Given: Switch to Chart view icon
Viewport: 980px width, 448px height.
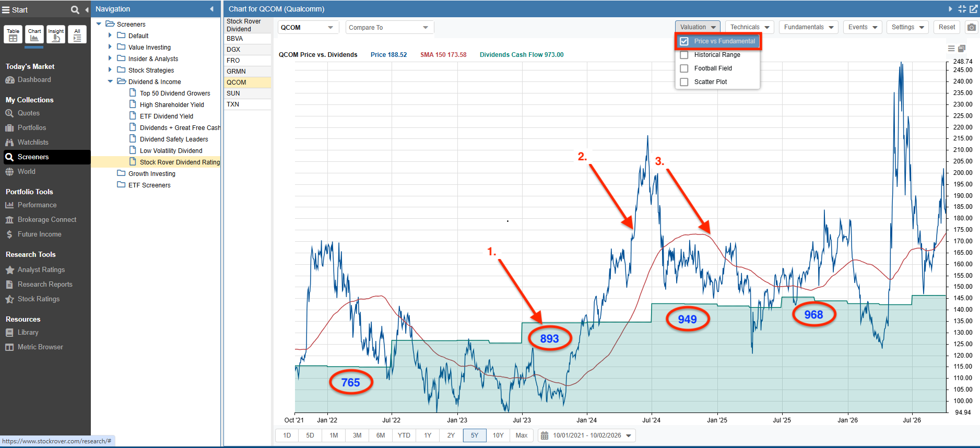Looking at the screenshot, I should pos(34,34).
